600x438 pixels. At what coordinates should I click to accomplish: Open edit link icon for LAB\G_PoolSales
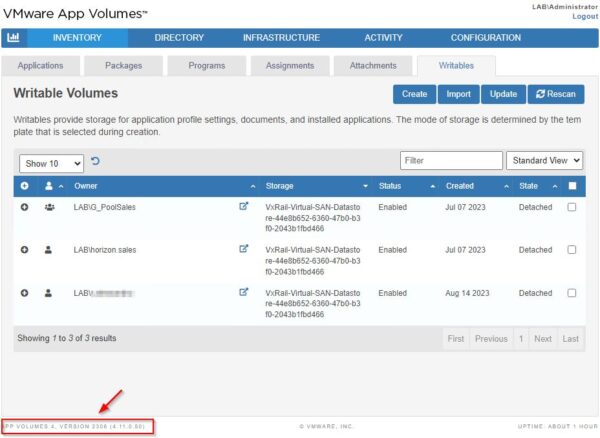[x=243, y=206]
